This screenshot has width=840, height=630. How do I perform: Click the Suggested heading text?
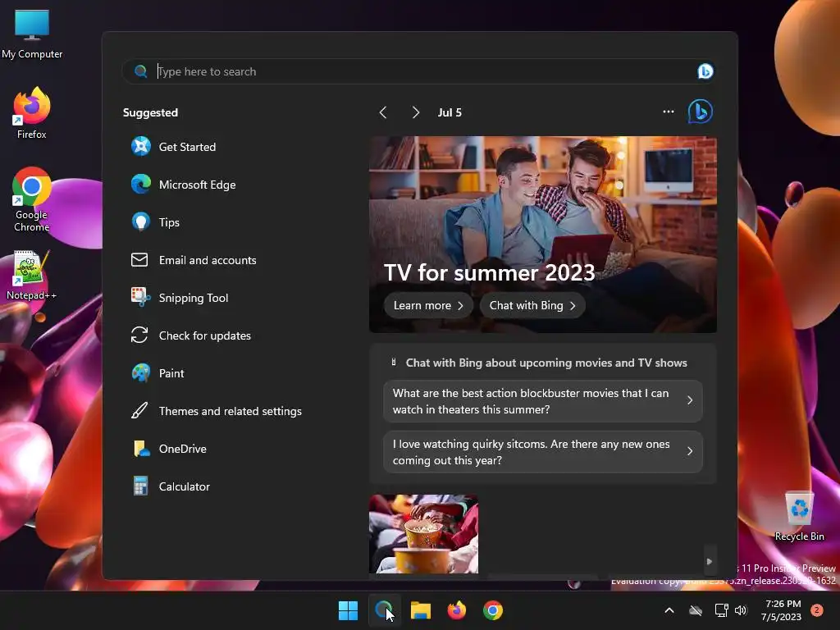coord(151,112)
